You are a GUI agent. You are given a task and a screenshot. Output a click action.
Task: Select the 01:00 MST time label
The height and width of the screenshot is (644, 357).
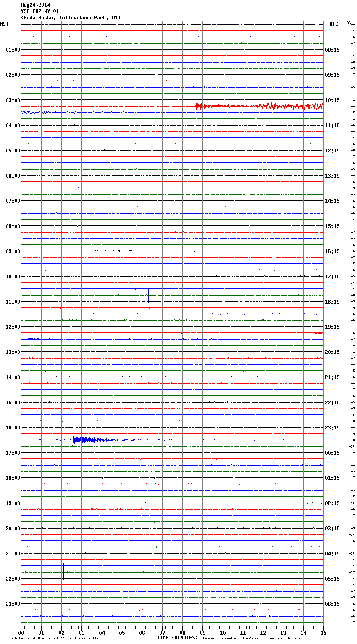(13, 50)
